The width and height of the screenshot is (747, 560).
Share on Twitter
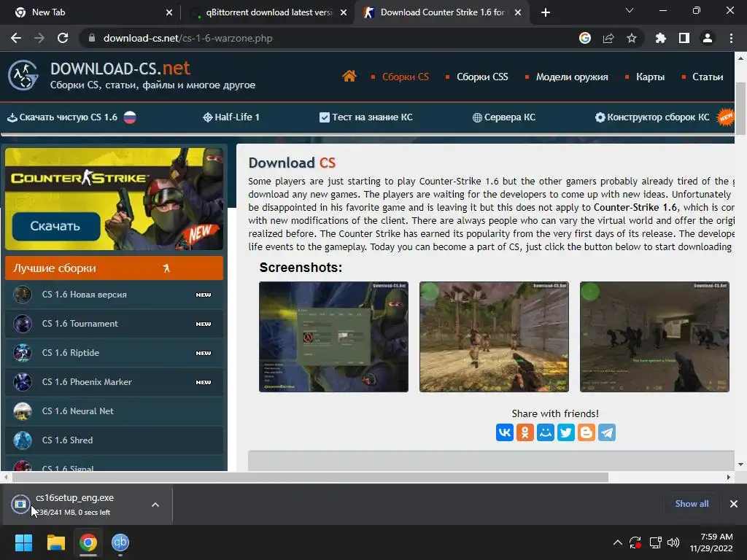coord(566,432)
